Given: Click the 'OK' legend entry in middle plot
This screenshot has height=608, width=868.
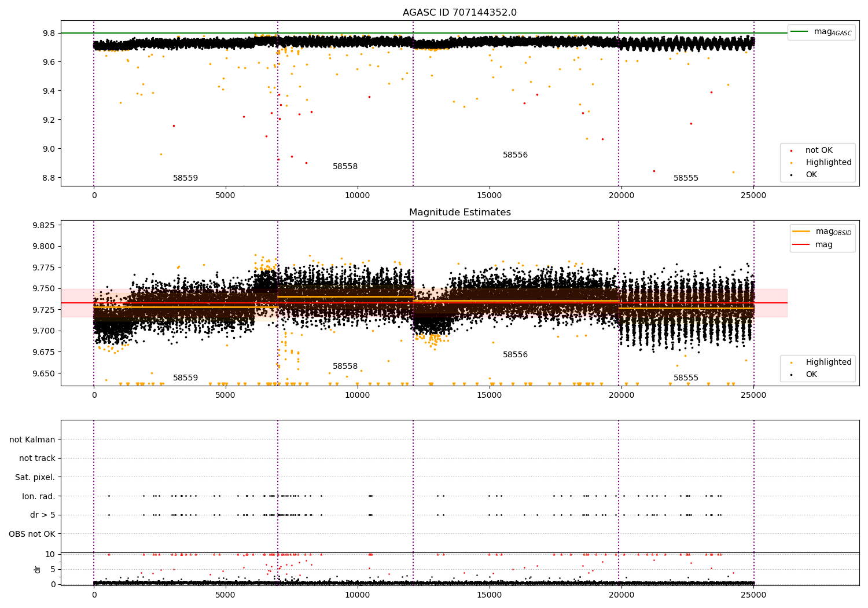Looking at the screenshot, I should 811,375.
